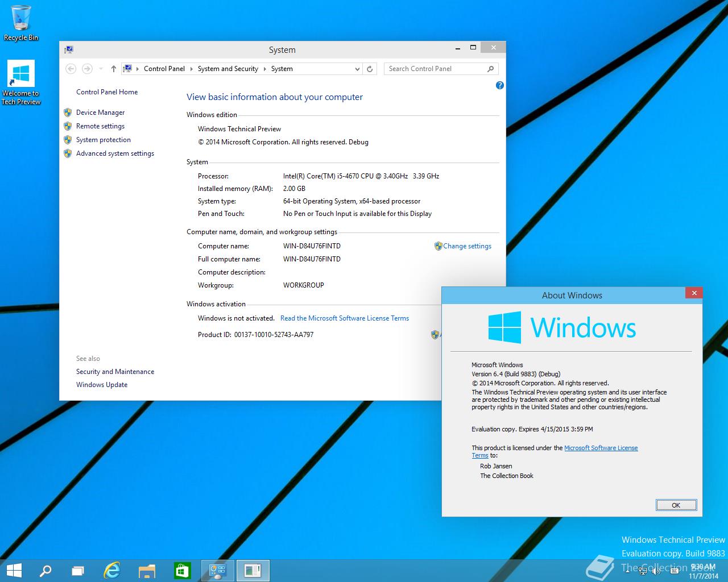Show hidden system tray icons
The image size is (728, 582).
tap(627, 571)
